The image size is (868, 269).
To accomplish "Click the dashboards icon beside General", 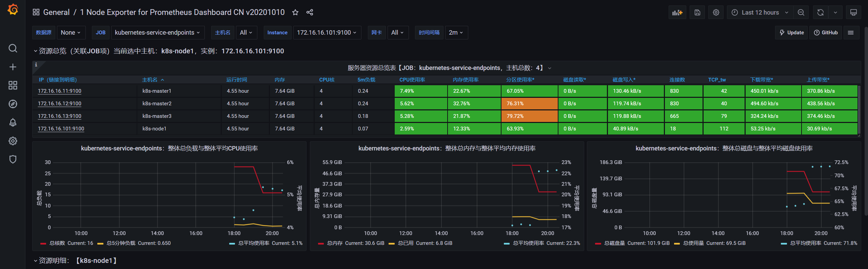I will click(36, 13).
